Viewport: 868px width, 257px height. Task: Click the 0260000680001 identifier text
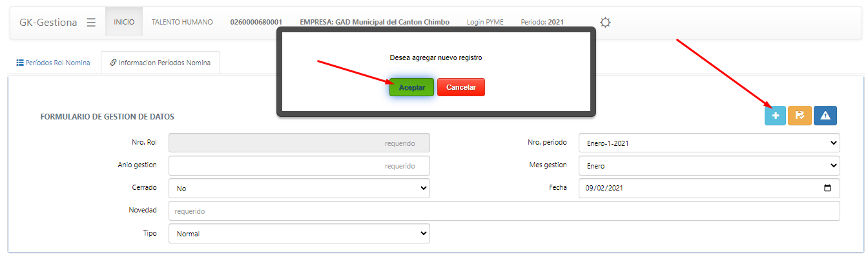tap(256, 22)
